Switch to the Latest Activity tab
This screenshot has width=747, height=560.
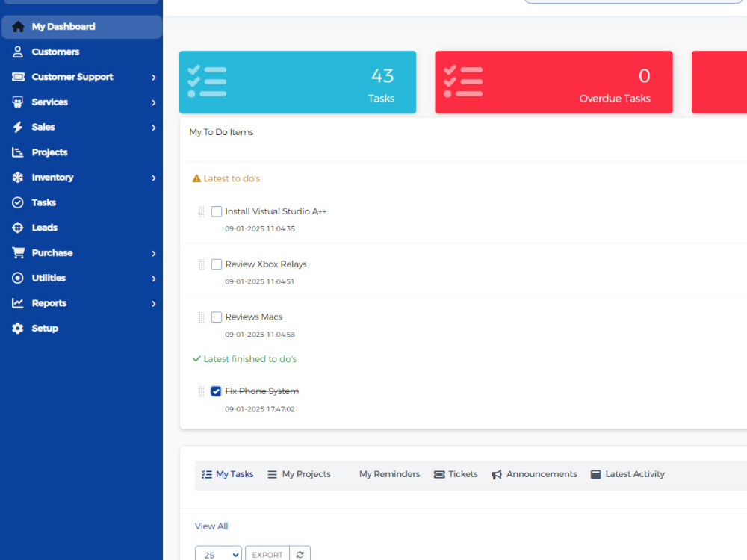pyautogui.click(x=627, y=474)
